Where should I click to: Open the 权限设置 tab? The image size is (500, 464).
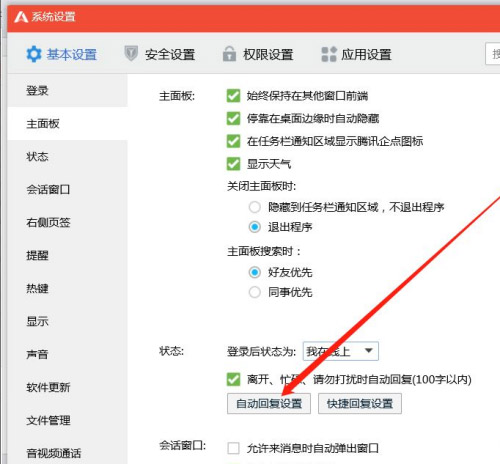pyautogui.click(x=258, y=54)
